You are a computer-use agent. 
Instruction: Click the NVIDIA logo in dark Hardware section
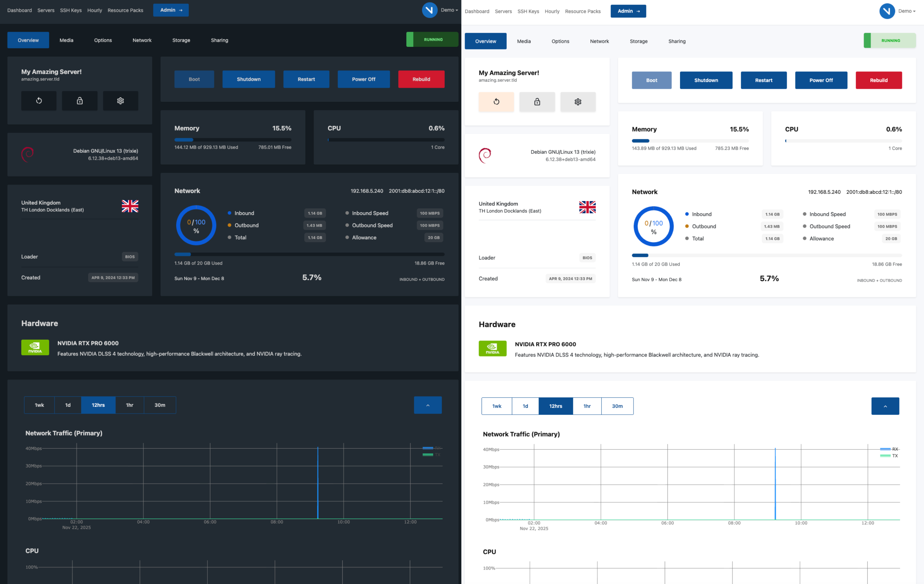pyautogui.click(x=35, y=347)
